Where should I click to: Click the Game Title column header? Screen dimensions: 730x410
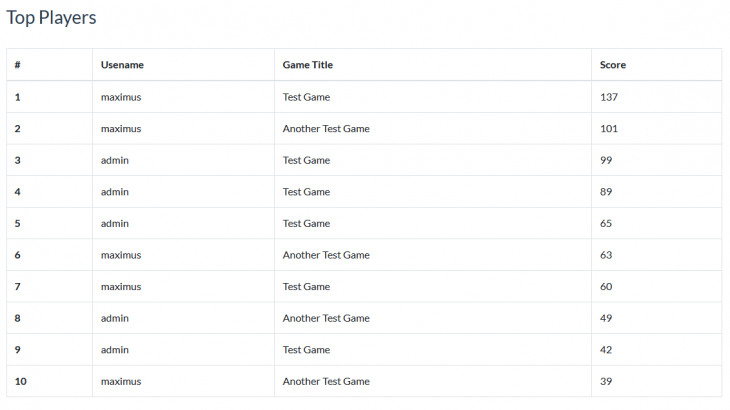[308, 65]
